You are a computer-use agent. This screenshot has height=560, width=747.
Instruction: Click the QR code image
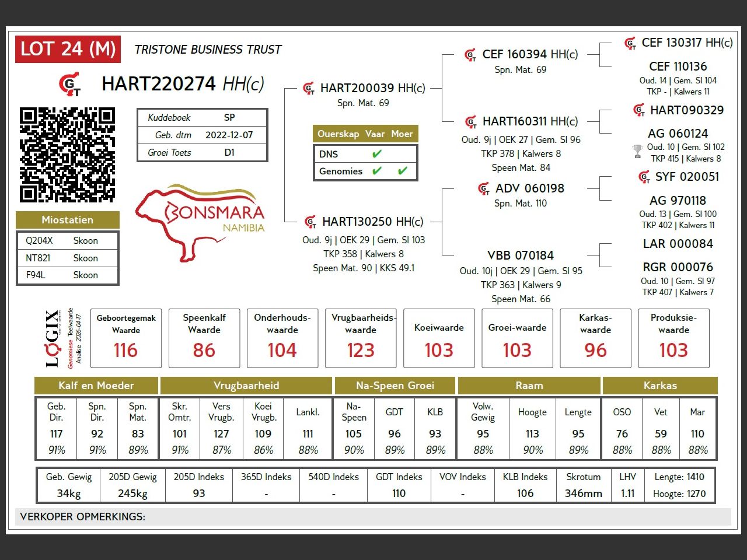point(67,155)
